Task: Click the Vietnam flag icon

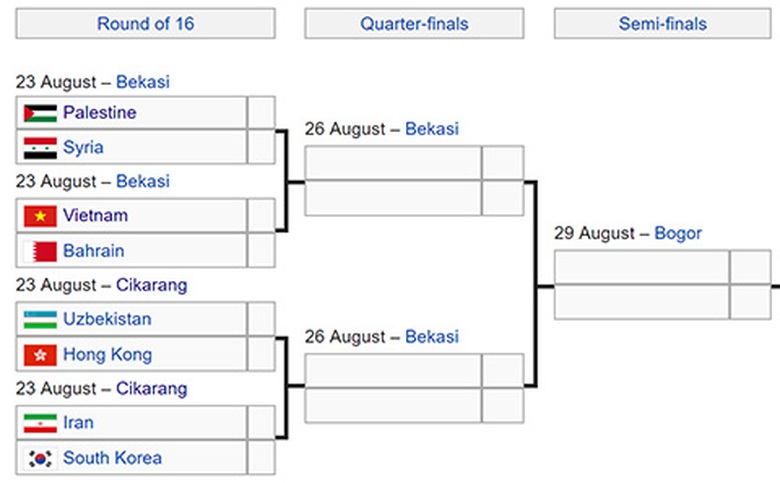Action: coord(40,216)
